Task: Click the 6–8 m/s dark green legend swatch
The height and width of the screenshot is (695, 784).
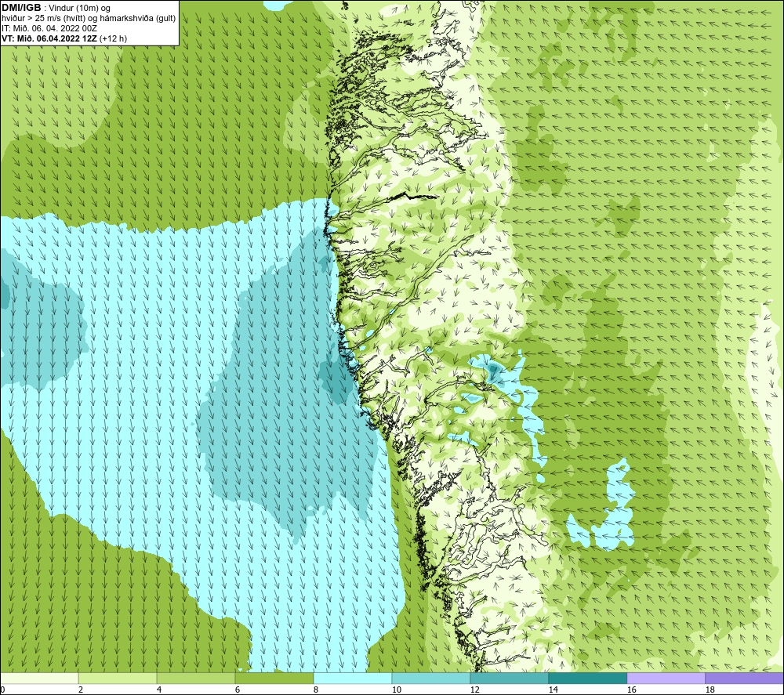Action: [x=274, y=678]
